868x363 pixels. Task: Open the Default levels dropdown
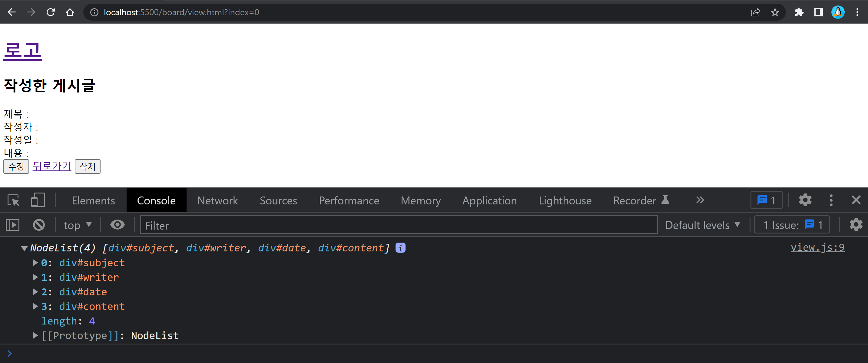pyautogui.click(x=703, y=225)
